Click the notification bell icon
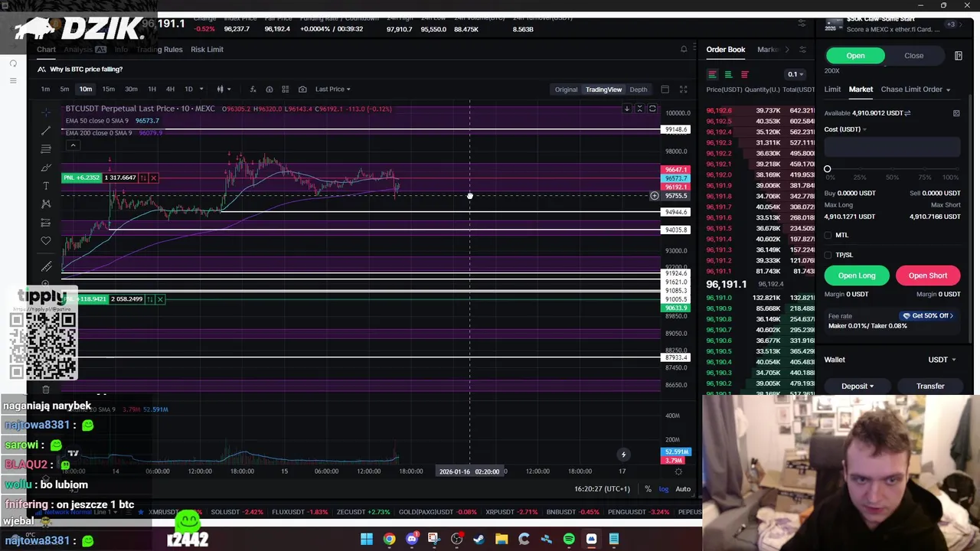 684,49
